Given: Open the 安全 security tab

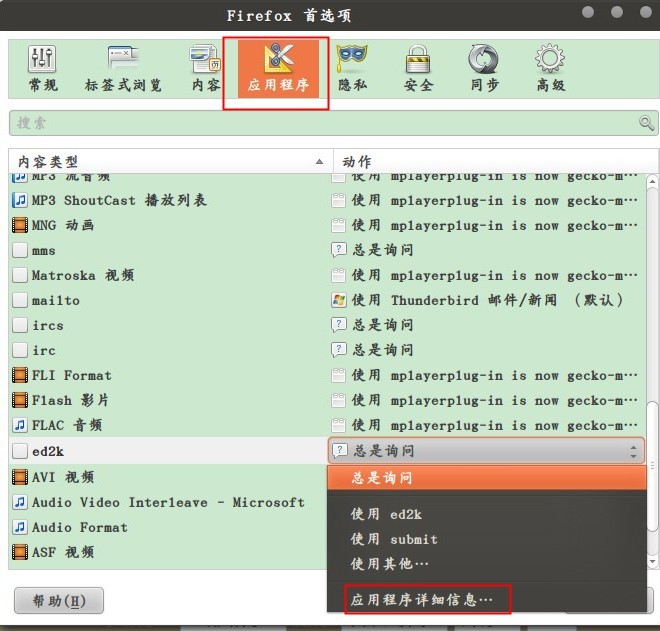Looking at the screenshot, I should [x=418, y=69].
